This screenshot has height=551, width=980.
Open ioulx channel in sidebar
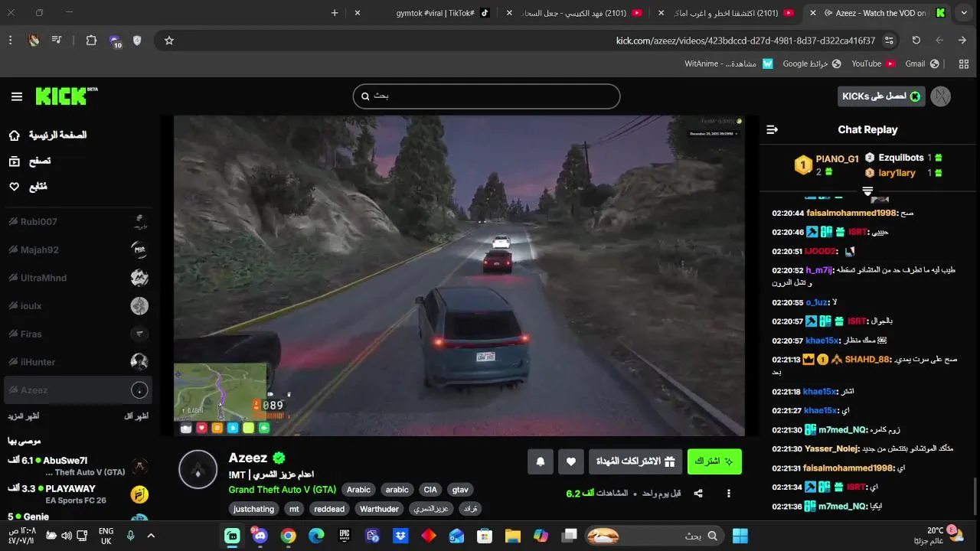click(77, 306)
